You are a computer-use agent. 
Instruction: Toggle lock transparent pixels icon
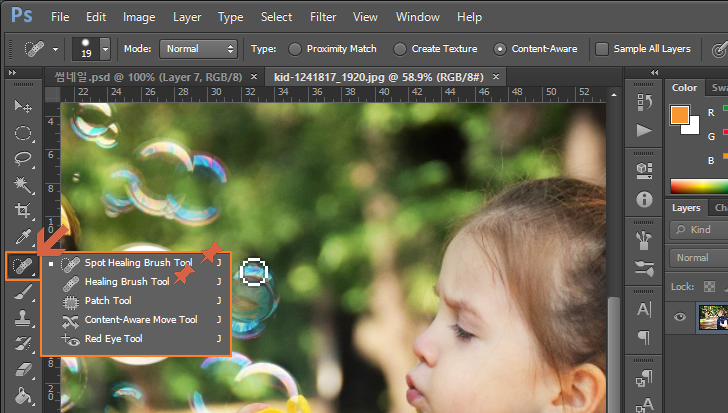click(709, 287)
